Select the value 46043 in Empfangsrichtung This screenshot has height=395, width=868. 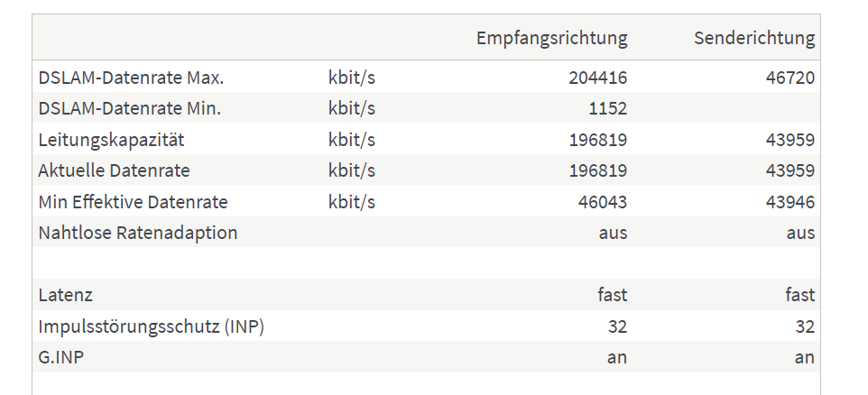click(603, 202)
